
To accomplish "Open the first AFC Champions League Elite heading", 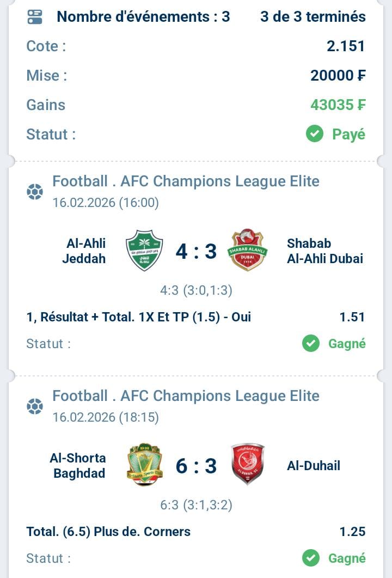I will click(186, 181).
